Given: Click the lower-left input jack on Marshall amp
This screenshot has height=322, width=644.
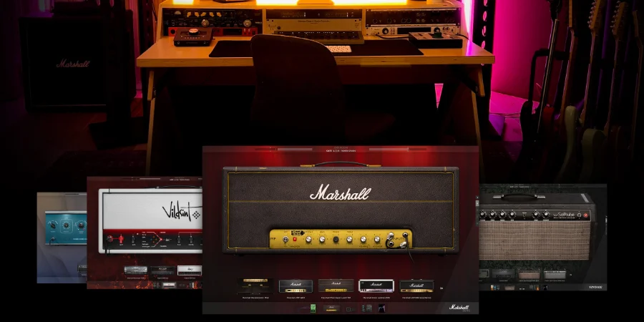Looking at the screenshot, I should 391,244.
